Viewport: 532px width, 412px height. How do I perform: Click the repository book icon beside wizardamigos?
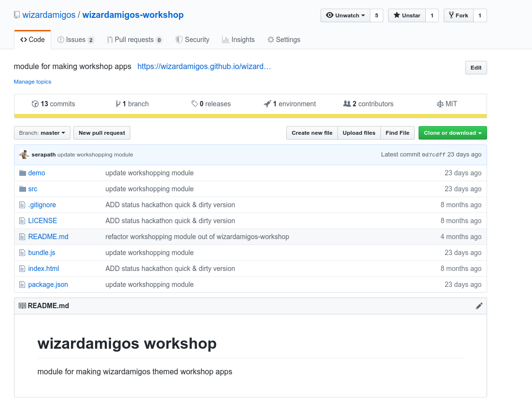pos(16,15)
